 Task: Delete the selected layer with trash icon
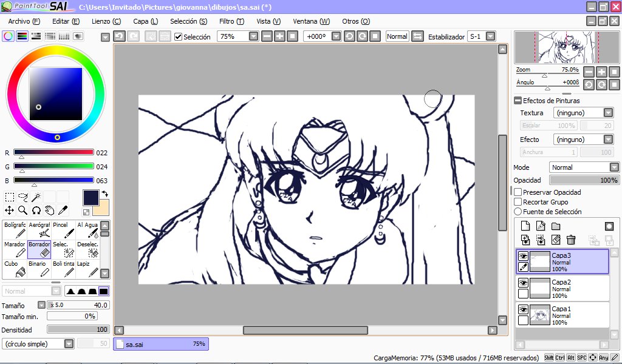coord(571,240)
